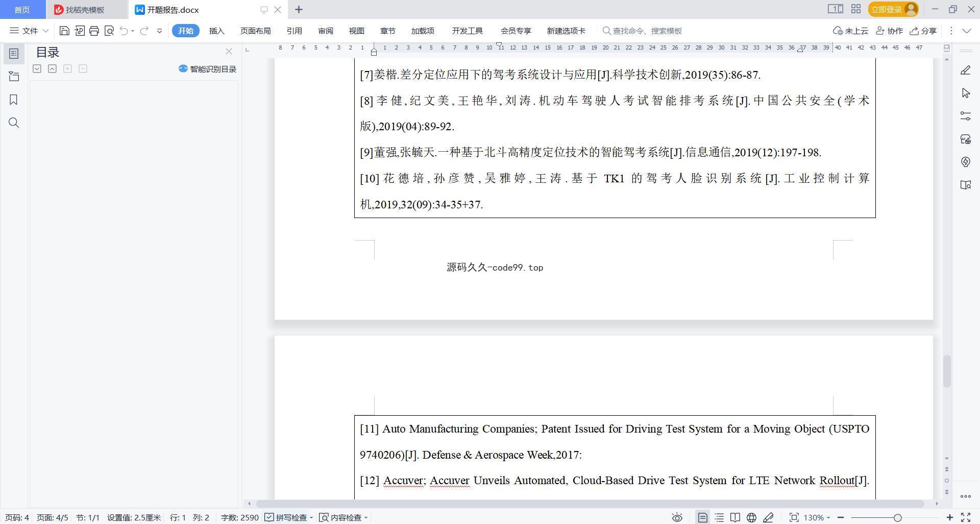980x524 pixels.
Task: Open more options vertical dots menu
Action: click(951, 31)
